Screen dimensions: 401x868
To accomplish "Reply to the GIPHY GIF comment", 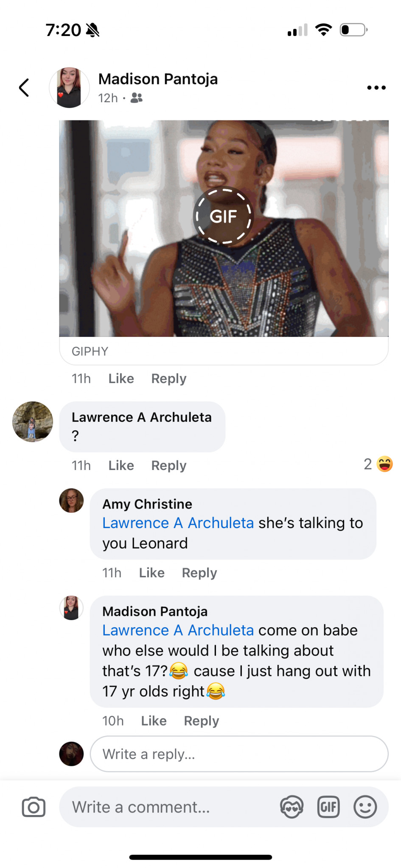I will click(x=168, y=378).
